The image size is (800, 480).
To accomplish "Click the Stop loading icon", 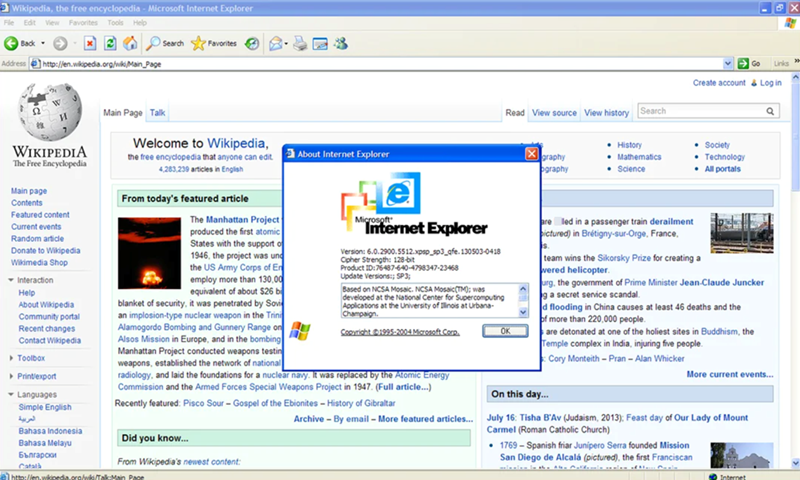I will pyautogui.click(x=90, y=43).
